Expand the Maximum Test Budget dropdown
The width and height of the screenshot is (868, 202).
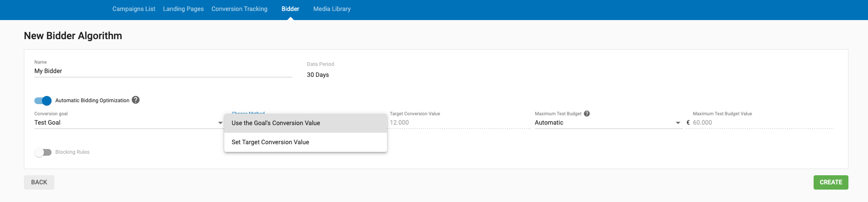[x=607, y=123]
